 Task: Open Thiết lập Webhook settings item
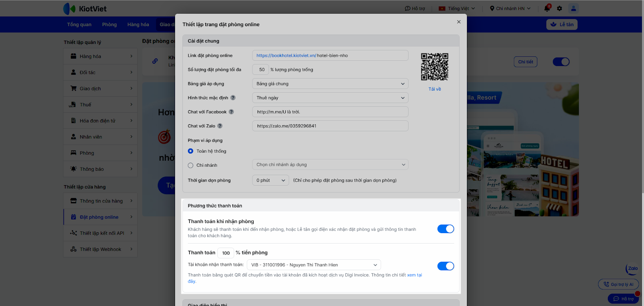pos(100,249)
